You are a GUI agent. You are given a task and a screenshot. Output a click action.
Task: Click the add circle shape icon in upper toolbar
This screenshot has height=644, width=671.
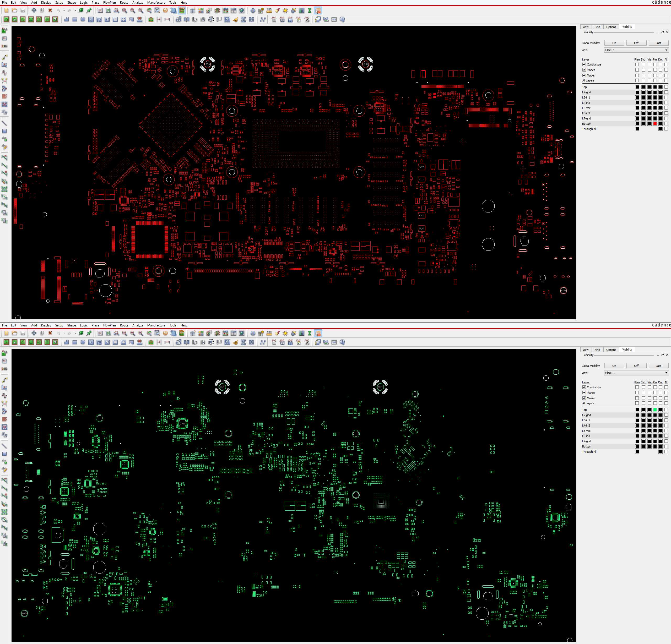point(83,19)
